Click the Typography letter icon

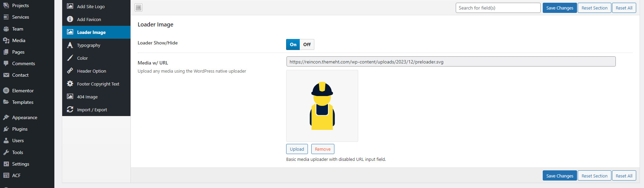point(70,45)
